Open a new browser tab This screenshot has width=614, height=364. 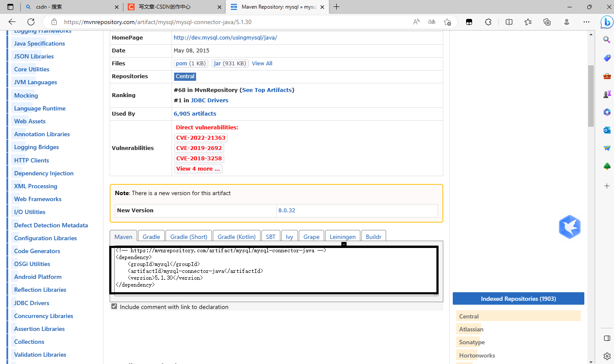pos(336,7)
